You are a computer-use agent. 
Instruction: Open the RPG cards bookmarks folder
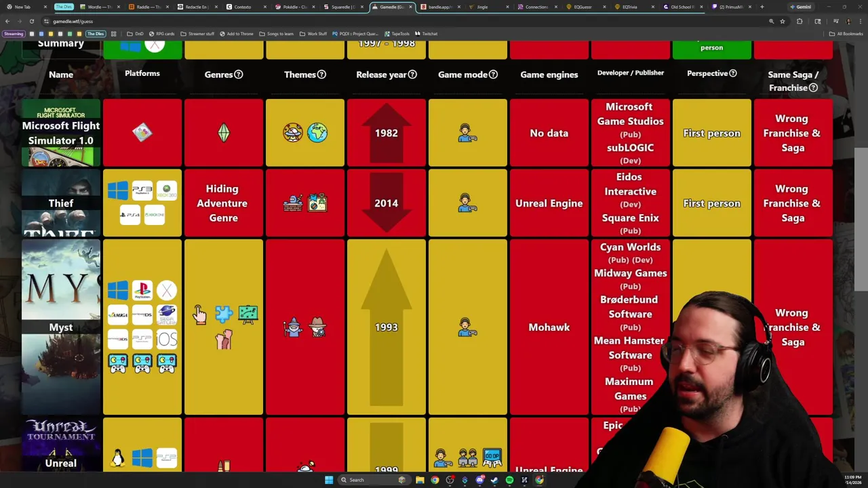[x=161, y=34]
